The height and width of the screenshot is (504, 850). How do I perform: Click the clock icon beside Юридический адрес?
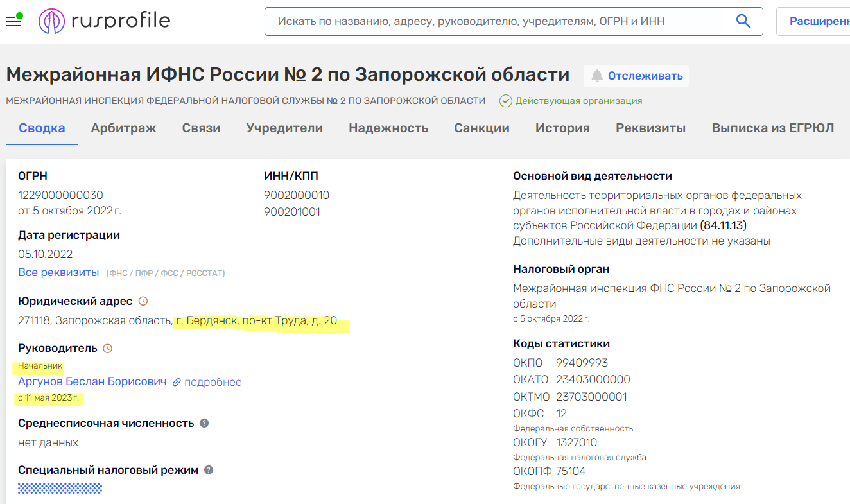click(x=144, y=300)
